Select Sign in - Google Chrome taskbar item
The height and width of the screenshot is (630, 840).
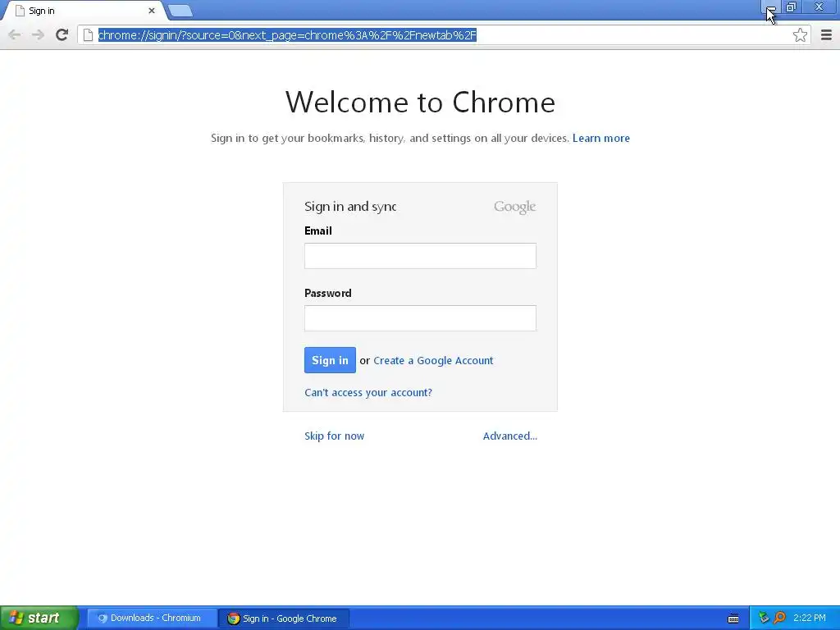coord(284,619)
